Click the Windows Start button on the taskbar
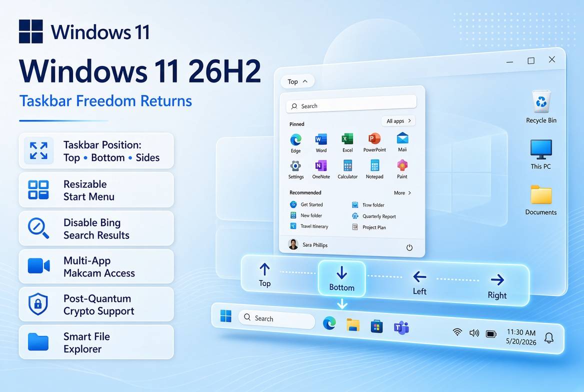 click(x=225, y=315)
